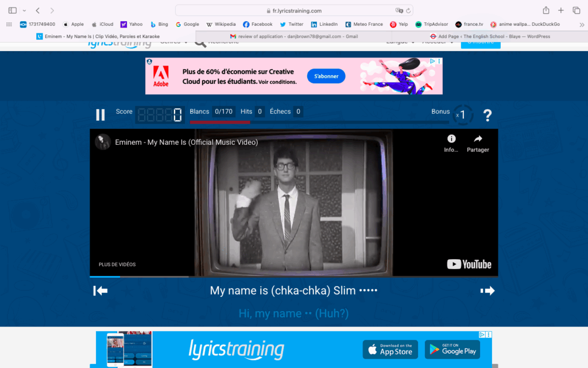This screenshot has width=588, height=368.
Task: Open the LinkedIn bookmark
Action: [324, 24]
